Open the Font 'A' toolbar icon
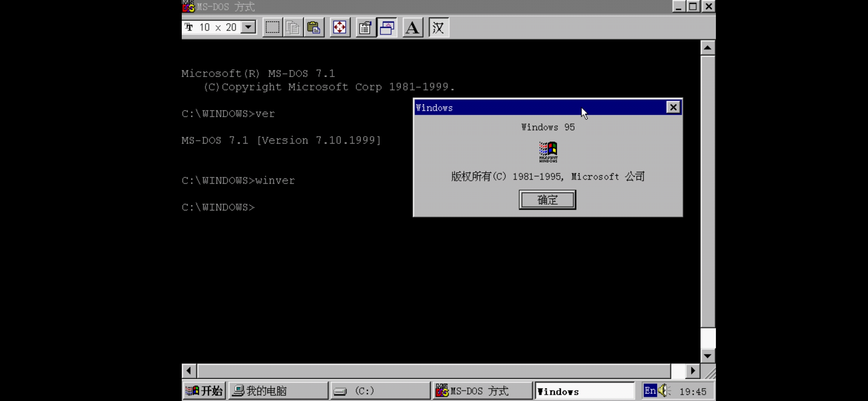Viewport: 868px width, 401px height. (412, 27)
